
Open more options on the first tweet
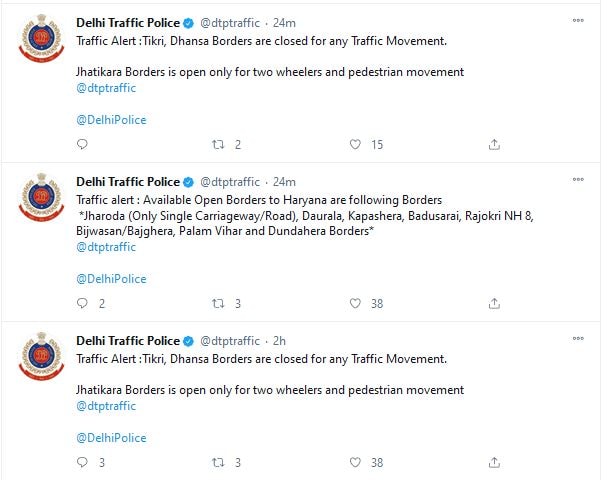click(578, 21)
